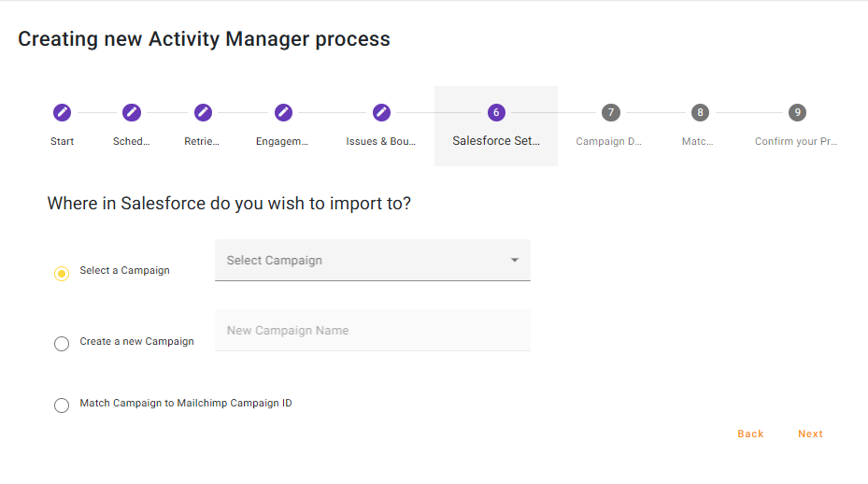Image resolution: width=868 pixels, height=484 pixels.
Task: Go to Confirm your Process step label
Action: (x=796, y=142)
